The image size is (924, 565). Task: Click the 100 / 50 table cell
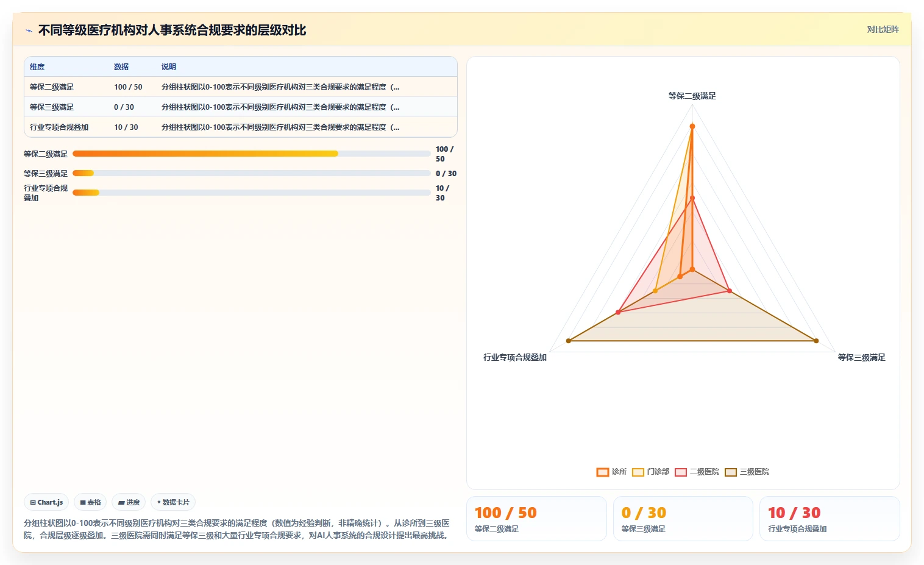(x=128, y=87)
